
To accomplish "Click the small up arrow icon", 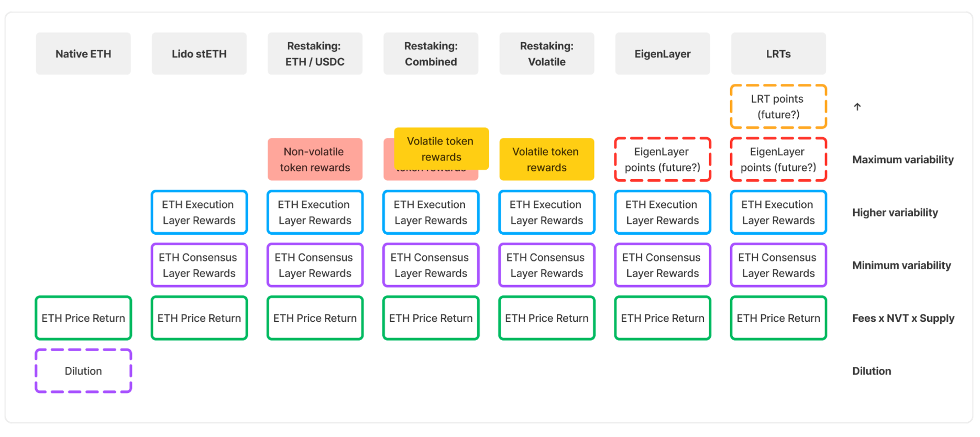I will [857, 106].
